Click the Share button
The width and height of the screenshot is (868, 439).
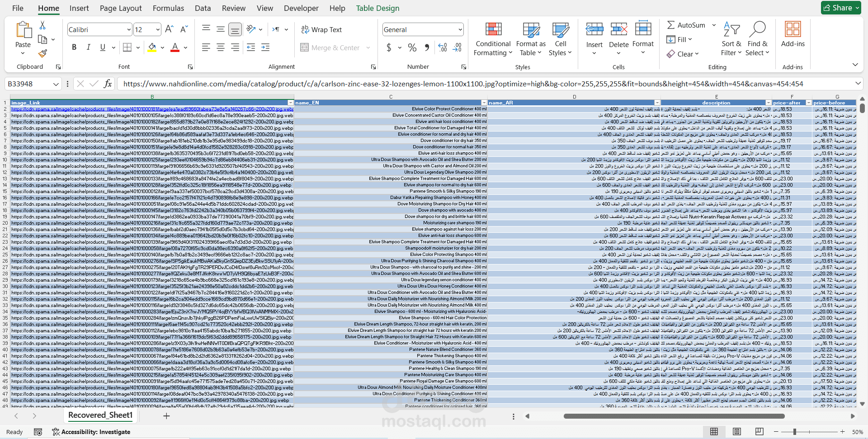point(841,8)
